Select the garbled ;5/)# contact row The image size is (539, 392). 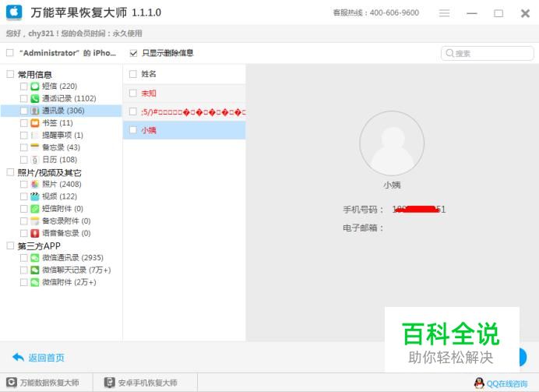[x=185, y=111]
